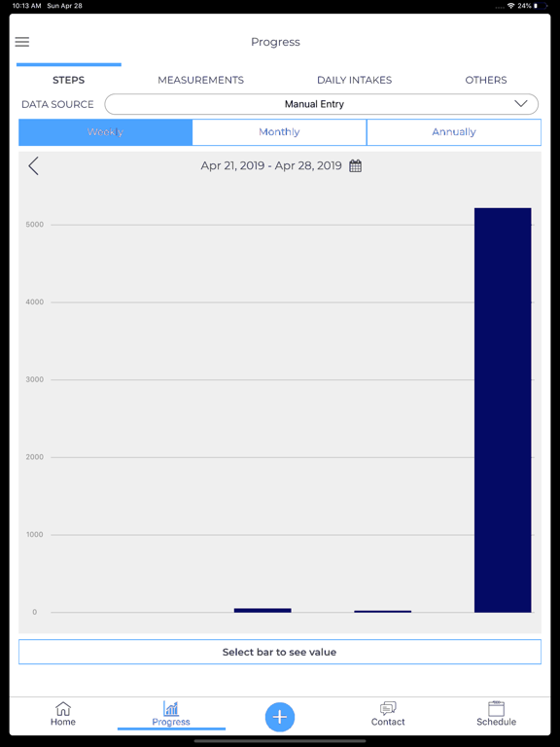This screenshot has width=560, height=747.
Task: Open the Manual Entry data source dropdown
Action: pyautogui.click(x=322, y=104)
